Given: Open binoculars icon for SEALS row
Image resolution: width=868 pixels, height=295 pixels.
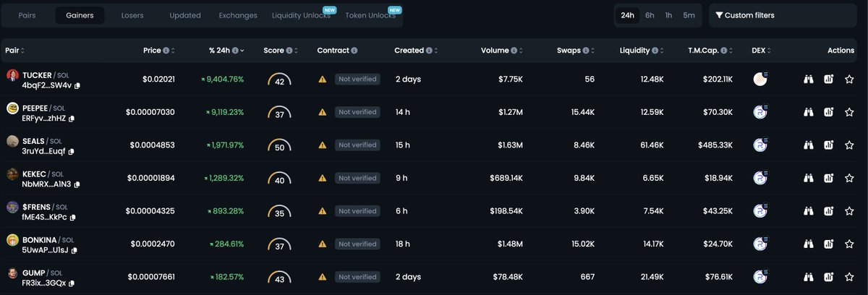Looking at the screenshot, I should pyautogui.click(x=809, y=145).
